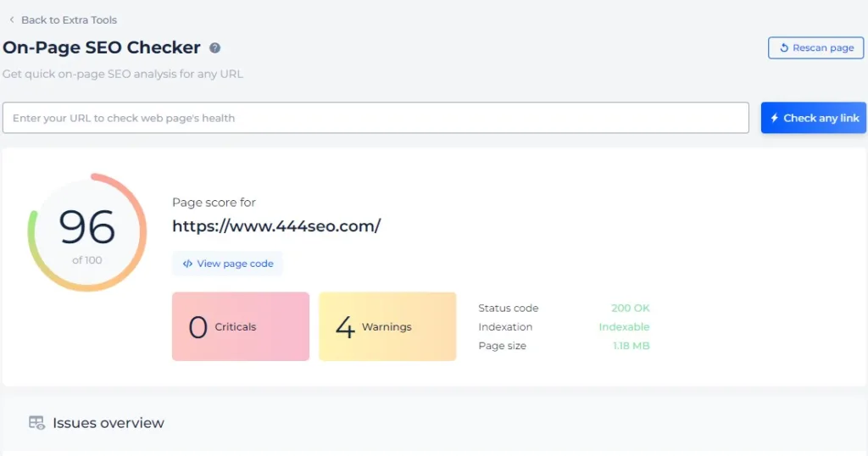
Task: Click the On-Page SEO Checker title
Action: coord(102,48)
